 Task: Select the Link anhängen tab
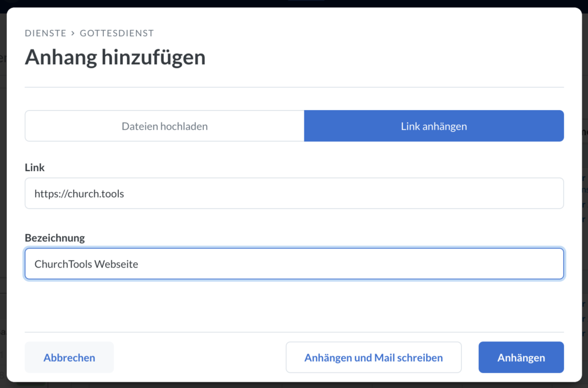[x=434, y=126]
